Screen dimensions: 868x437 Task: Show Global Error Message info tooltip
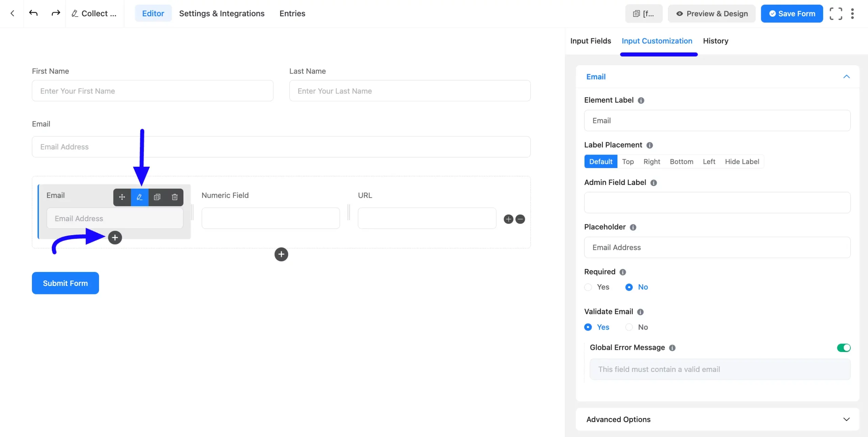click(x=672, y=348)
